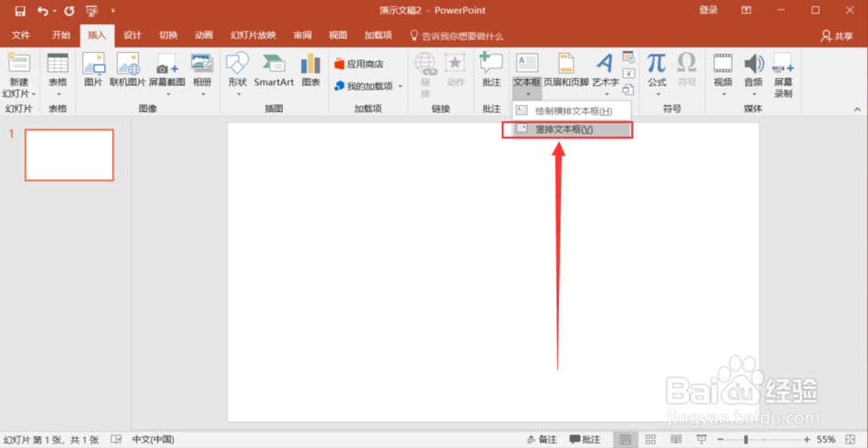Save the presentation with the floppy disk icon
This screenshot has height=448, width=868.
pyautogui.click(x=20, y=10)
